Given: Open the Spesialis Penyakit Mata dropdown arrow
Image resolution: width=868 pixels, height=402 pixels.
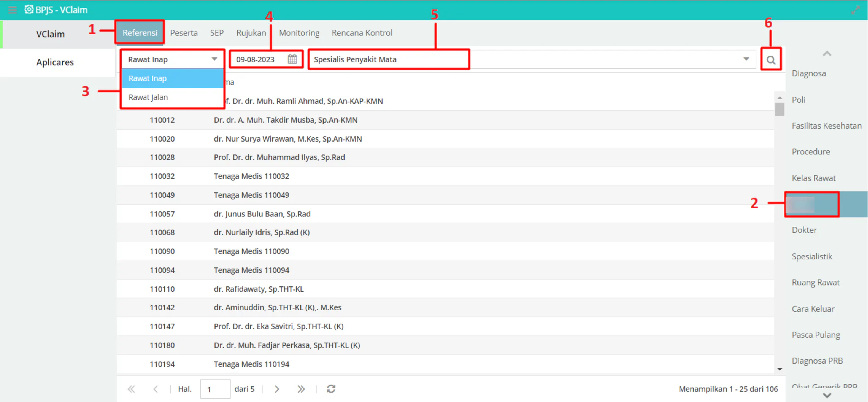Looking at the screenshot, I should click(x=746, y=59).
